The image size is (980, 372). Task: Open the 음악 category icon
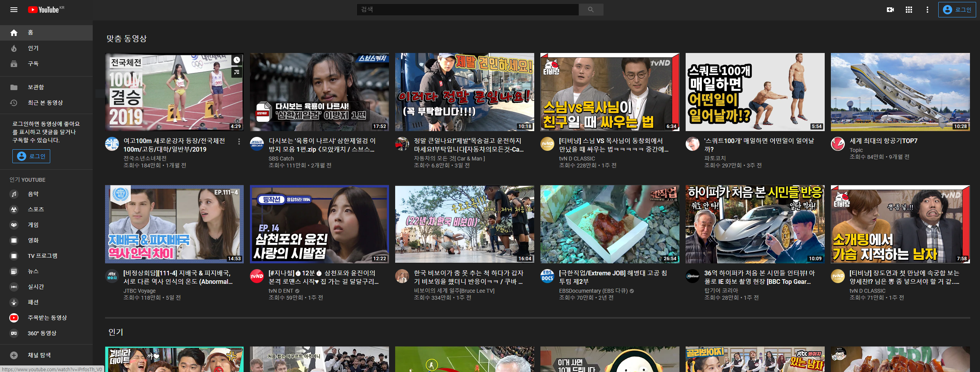pyautogui.click(x=14, y=194)
